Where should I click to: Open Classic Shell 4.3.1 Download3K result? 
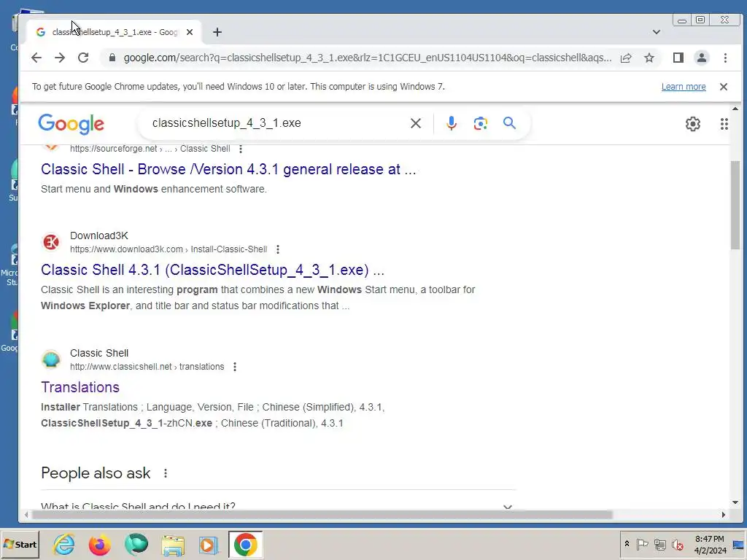point(212,270)
